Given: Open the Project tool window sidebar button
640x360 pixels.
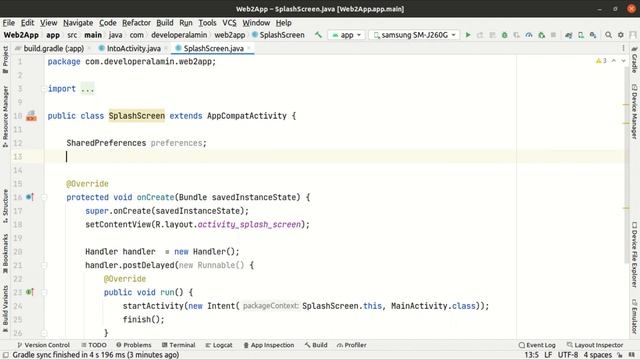Looking at the screenshot, I should coord(5,60).
